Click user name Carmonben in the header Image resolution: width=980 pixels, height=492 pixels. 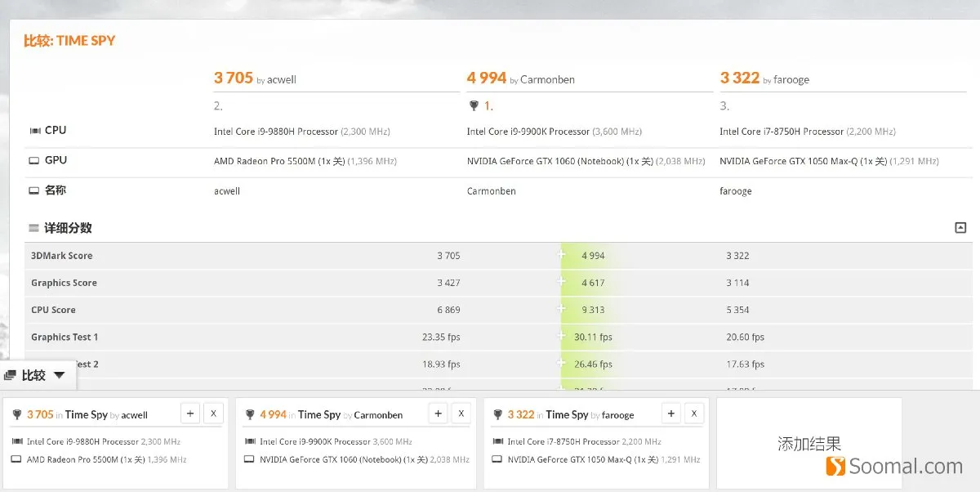(x=547, y=80)
